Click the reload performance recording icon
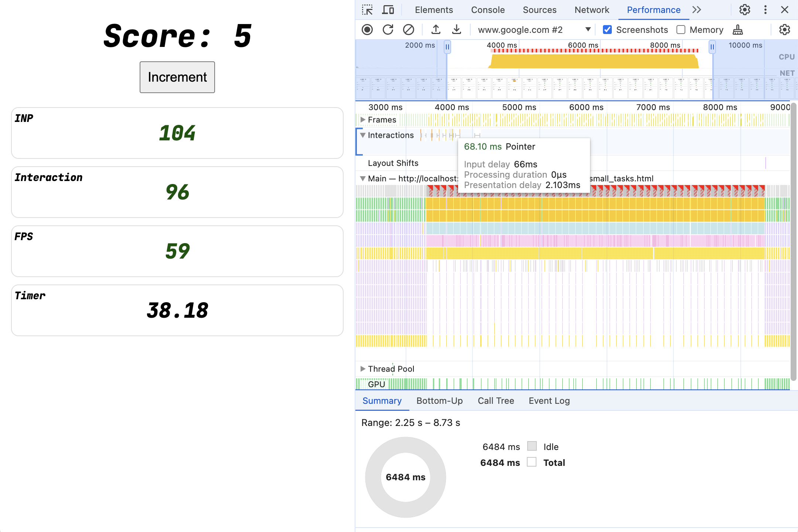Viewport: 798px width, 532px height. point(388,28)
